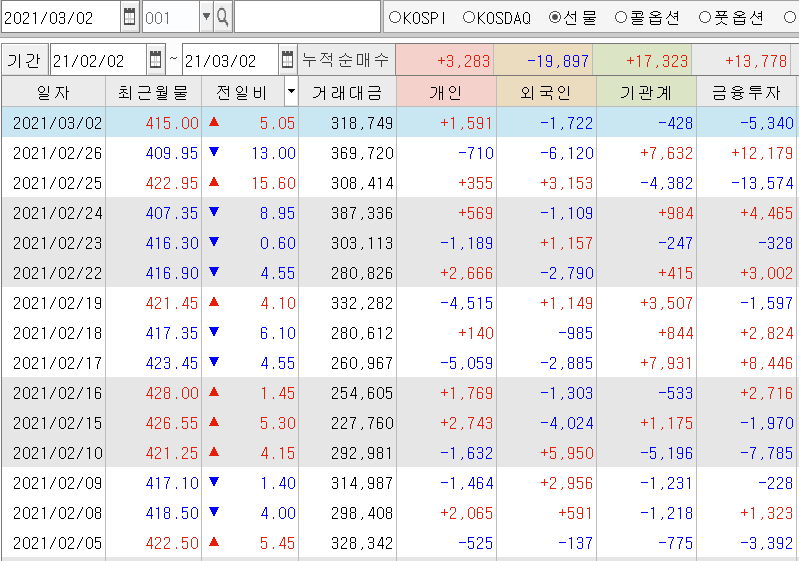The width and height of the screenshot is (799, 561).
Task: Select the 2021/02/16 row date
Action: tap(58, 393)
